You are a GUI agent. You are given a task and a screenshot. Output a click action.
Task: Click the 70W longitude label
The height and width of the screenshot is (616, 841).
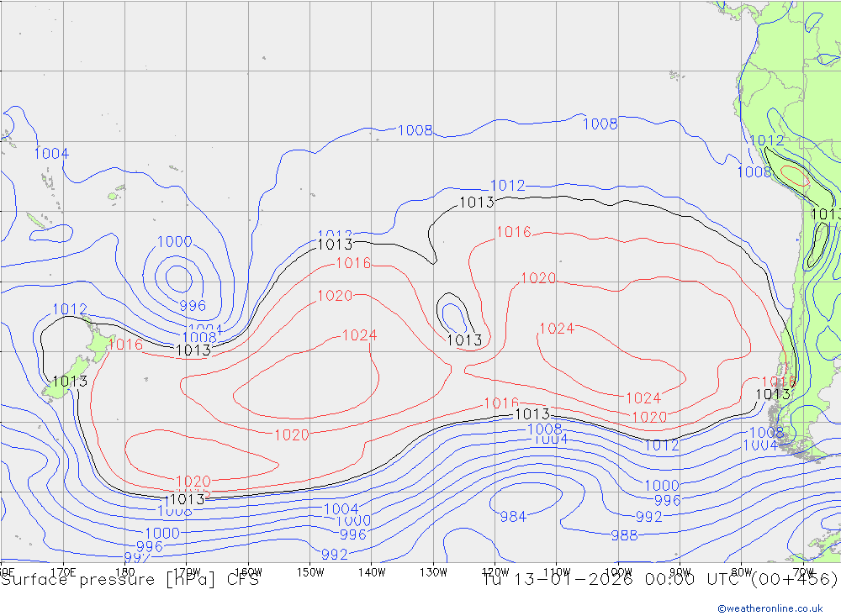803,571
